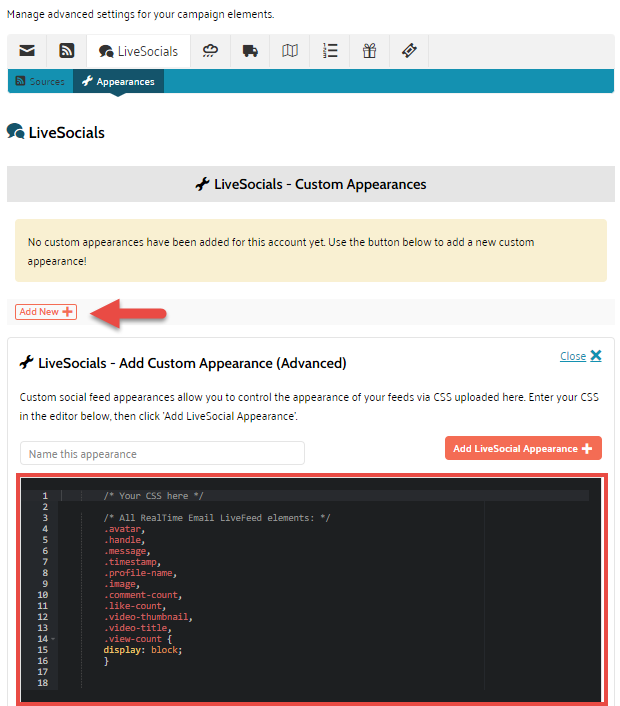Open the email envelope tab
This screenshot has width=620, height=706.
coord(27,51)
